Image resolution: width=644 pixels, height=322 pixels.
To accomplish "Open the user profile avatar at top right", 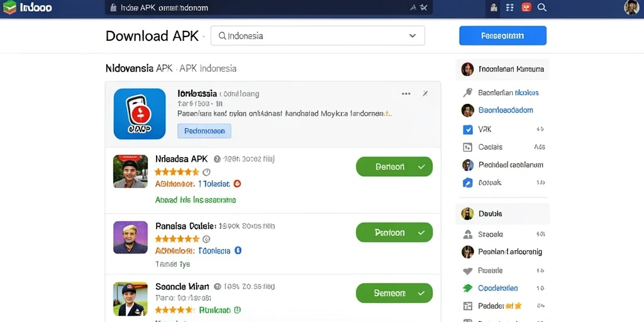I will pyautogui.click(x=631, y=8).
